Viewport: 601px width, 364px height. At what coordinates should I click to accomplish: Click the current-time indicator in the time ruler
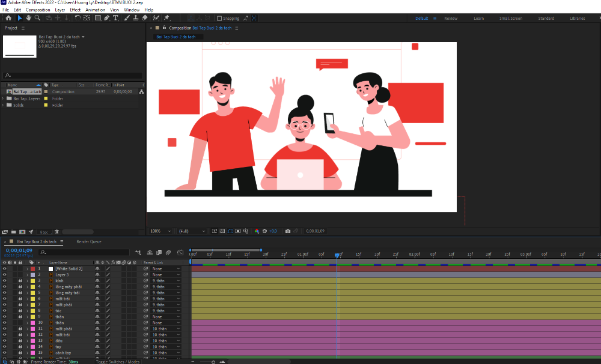point(337,255)
